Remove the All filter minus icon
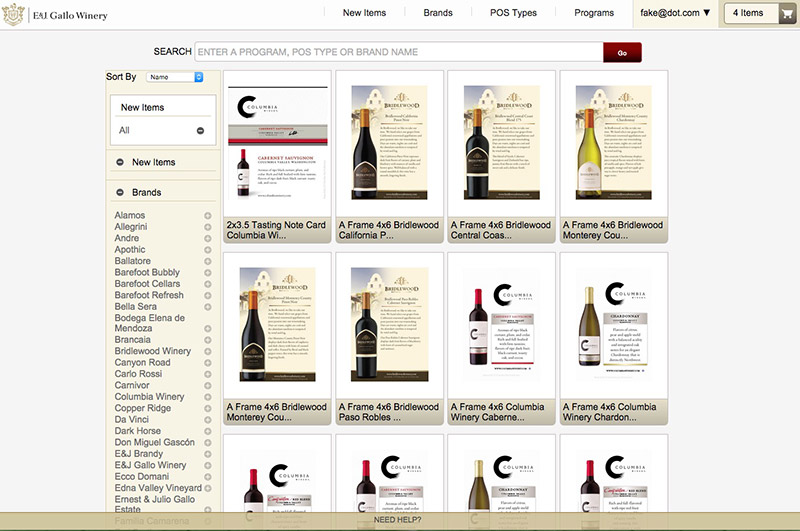Viewport: 800px width, 531px height. coord(200,131)
